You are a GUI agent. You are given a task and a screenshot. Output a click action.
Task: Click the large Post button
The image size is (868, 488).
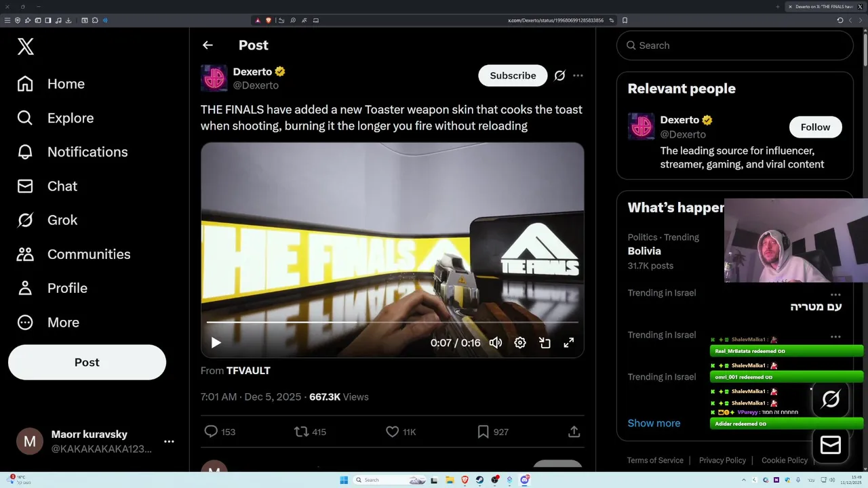87,362
